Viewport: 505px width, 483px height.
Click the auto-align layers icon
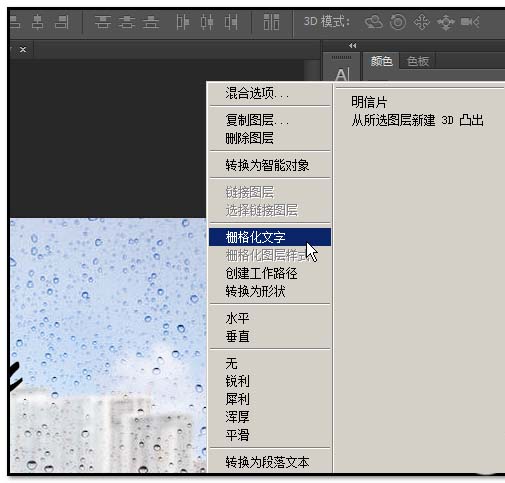coord(271,22)
